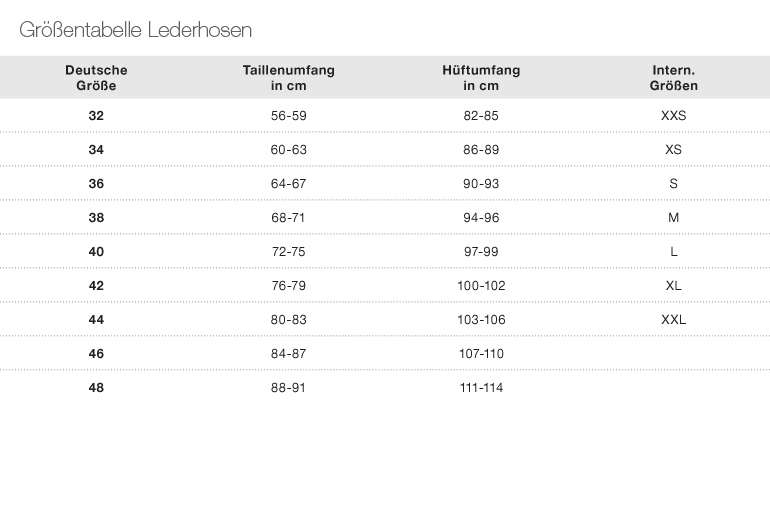The width and height of the screenshot is (770, 514).
Task: Select the XXS international size cell
Action: [x=673, y=116]
